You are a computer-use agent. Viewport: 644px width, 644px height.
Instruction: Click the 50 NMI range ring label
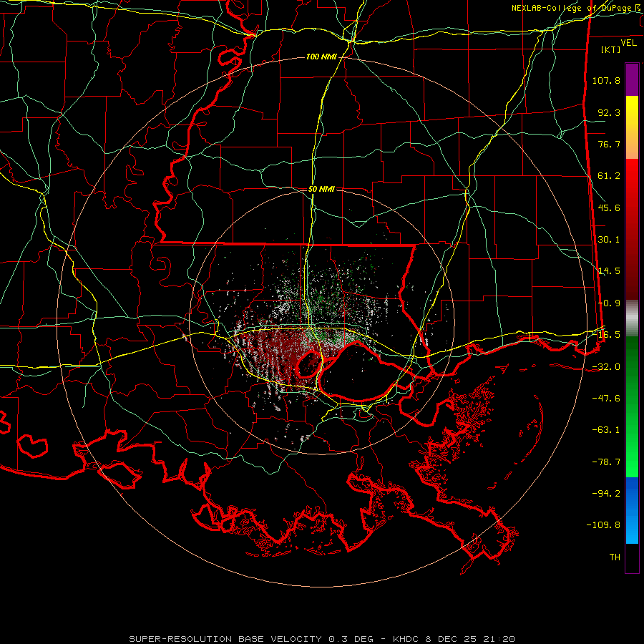321,189
